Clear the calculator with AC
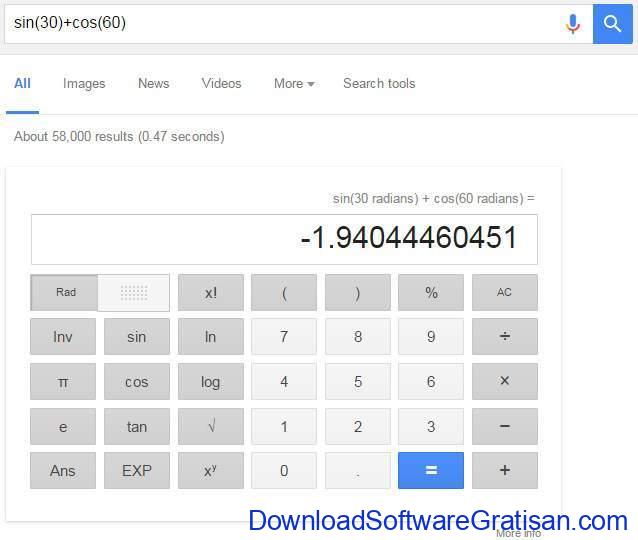Viewport: 638px width, 540px height. coord(505,292)
